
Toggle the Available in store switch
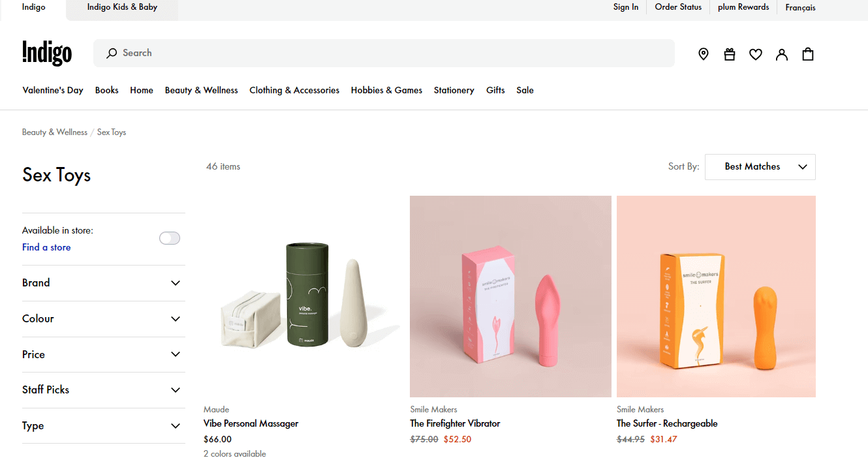click(170, 238)
